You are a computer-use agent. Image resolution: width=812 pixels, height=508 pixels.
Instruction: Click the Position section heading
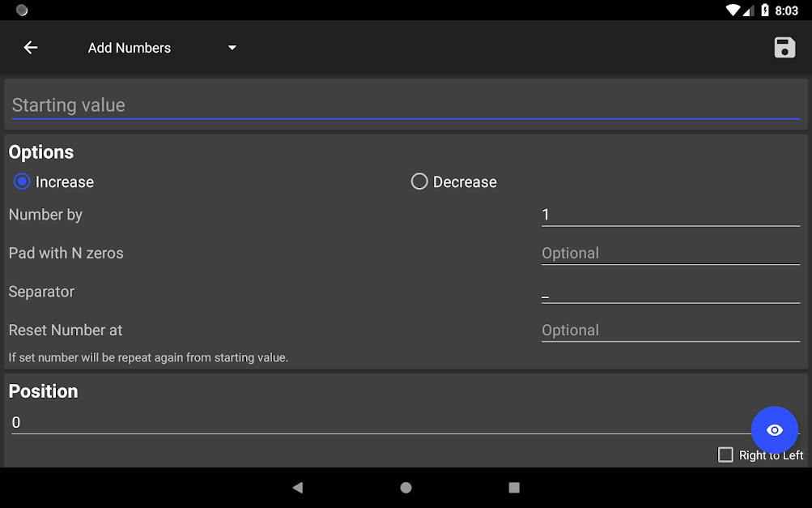click(x=43, y=391)
